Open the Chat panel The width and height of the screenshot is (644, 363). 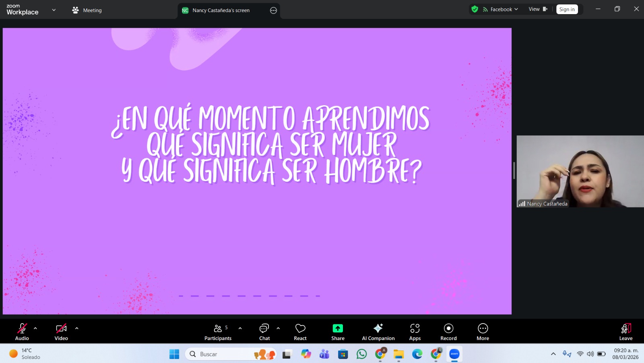264,332
